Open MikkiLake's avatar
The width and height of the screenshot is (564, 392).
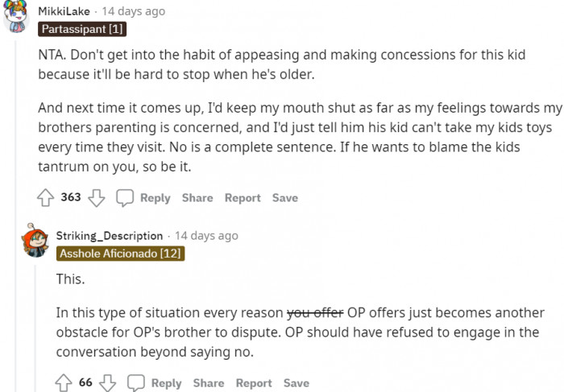click(16, 16)
